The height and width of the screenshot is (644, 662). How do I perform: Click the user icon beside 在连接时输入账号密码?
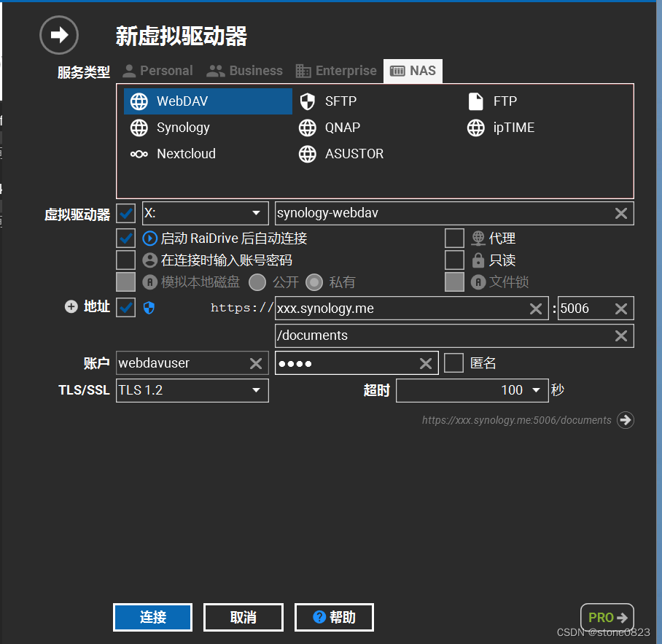click(x=150, y=260)
